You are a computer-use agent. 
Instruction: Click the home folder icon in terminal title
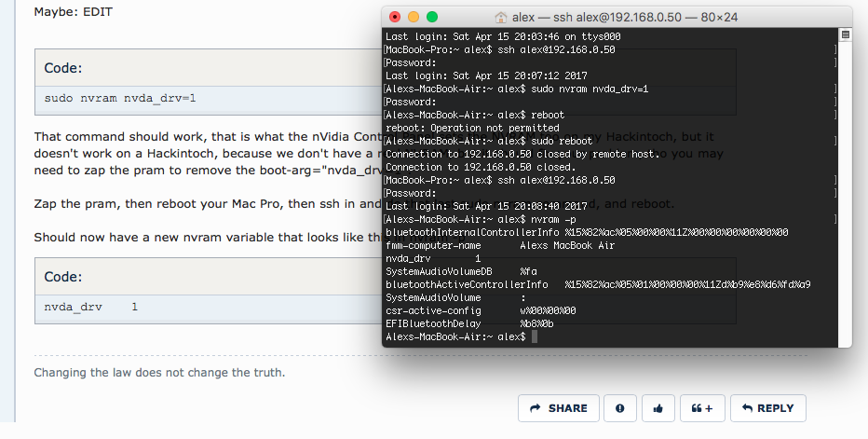(501, 17)
